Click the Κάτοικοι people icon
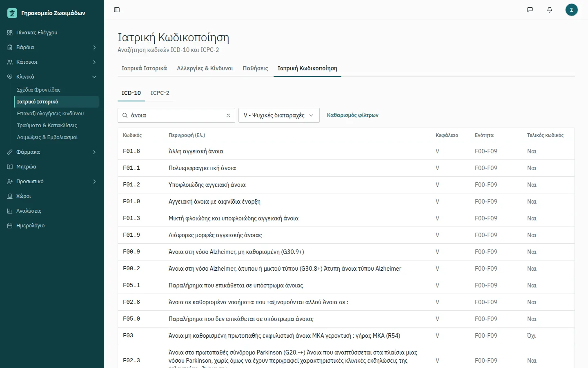The height and width of the screenshot is (368, 588). click(x=10, y=62)
